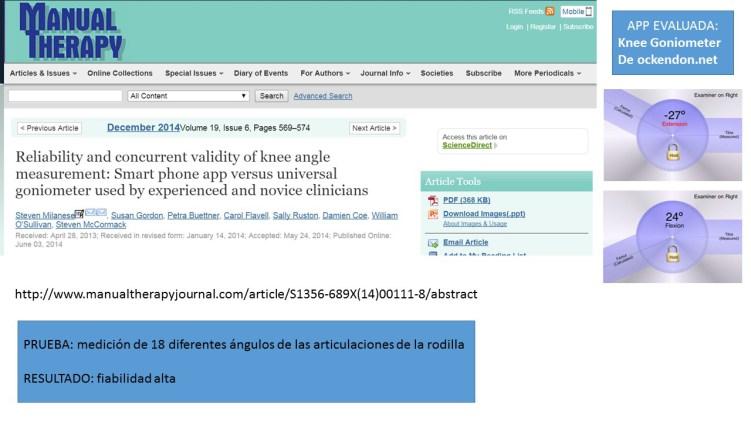Click padlock icon in 24° goniometer image
This screenshot has width=751, height=422.
tap(673, 254)
